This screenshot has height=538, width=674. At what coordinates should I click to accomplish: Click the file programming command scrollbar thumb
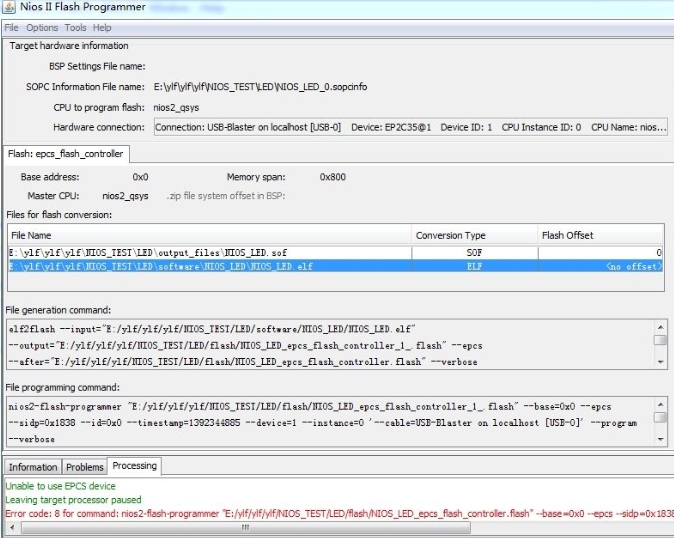tap(661, 417)
